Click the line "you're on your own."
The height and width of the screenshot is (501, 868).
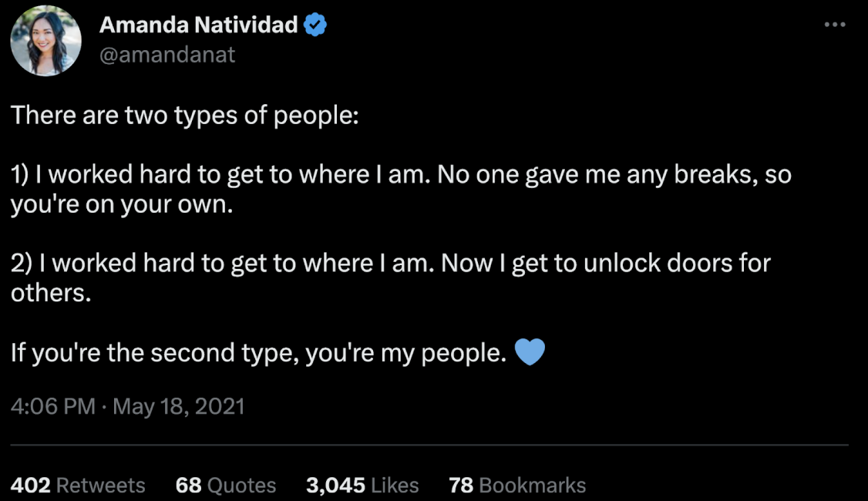click(121, 205)
